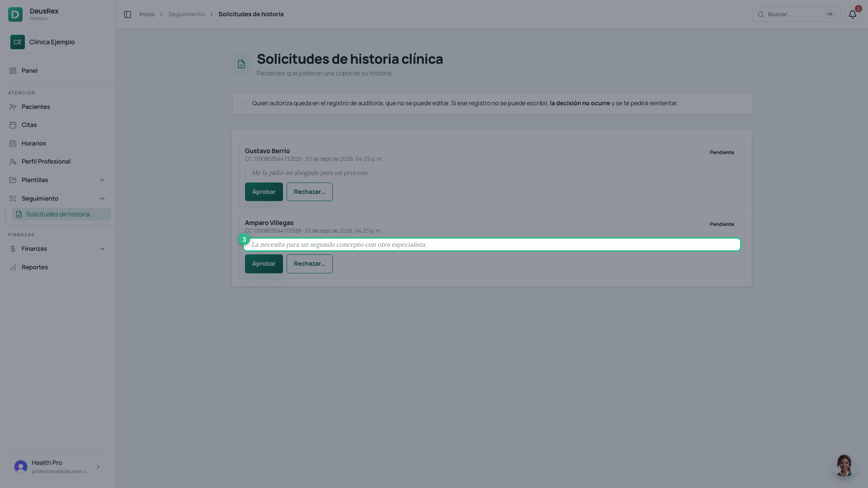Viewport: 868px width, 488px height.
Task: Click the ID CC 1790803544732529
Action: (273, 159)
